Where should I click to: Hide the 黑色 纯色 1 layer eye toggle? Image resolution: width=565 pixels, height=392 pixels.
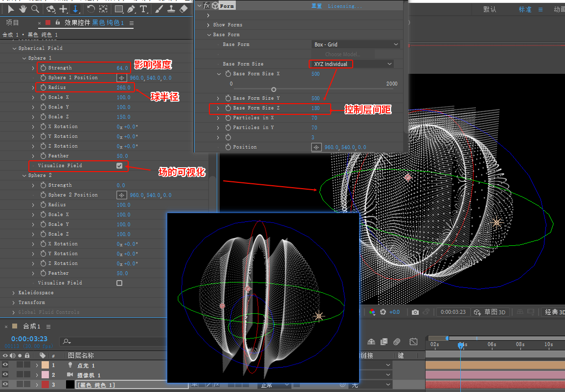coord(5,385)
